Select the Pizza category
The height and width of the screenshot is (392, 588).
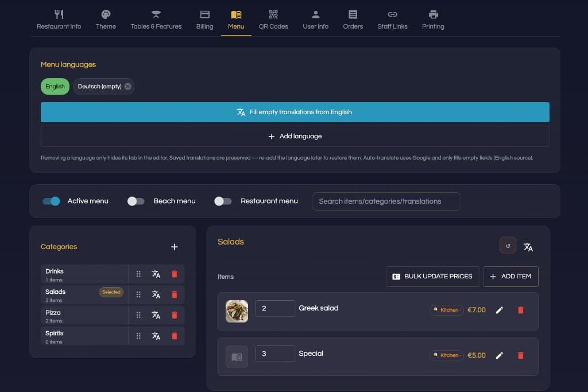pyautogui.click(x=84, y=316)
